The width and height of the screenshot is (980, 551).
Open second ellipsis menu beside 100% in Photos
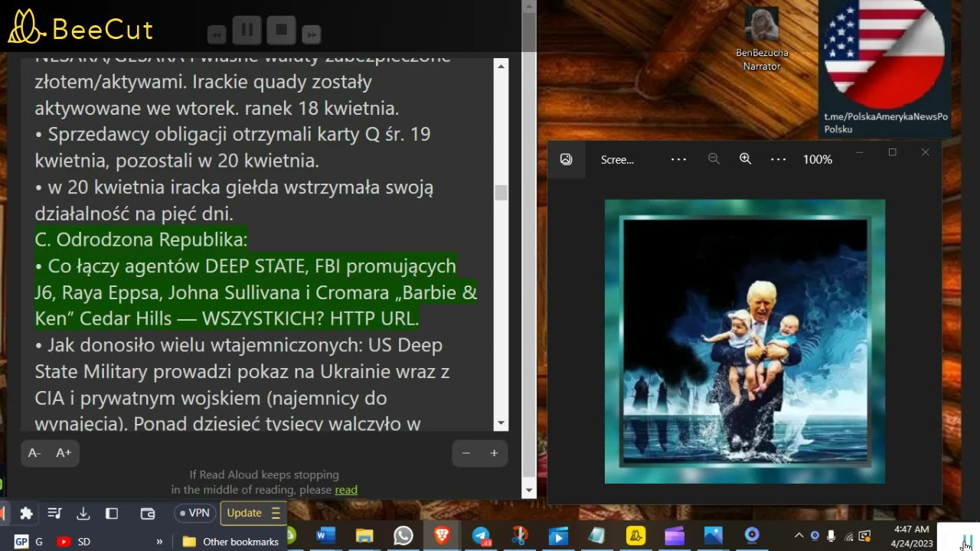click(779, 159)
